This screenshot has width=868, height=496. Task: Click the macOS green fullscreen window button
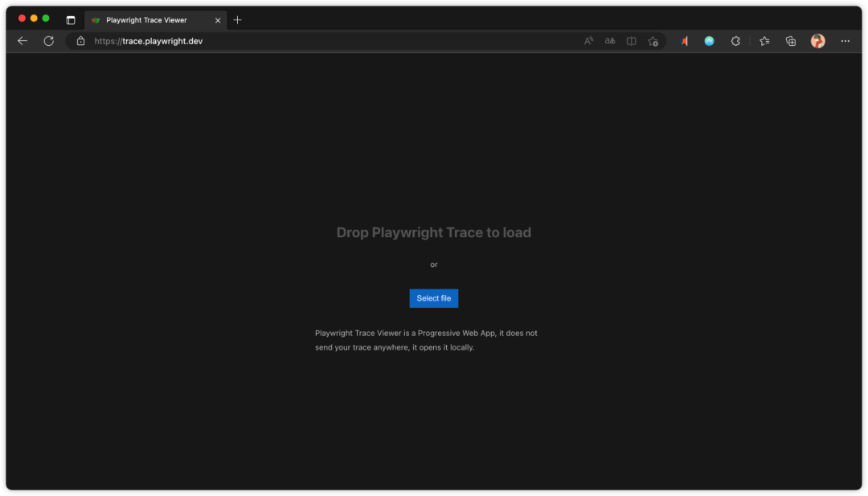point(46,18)
